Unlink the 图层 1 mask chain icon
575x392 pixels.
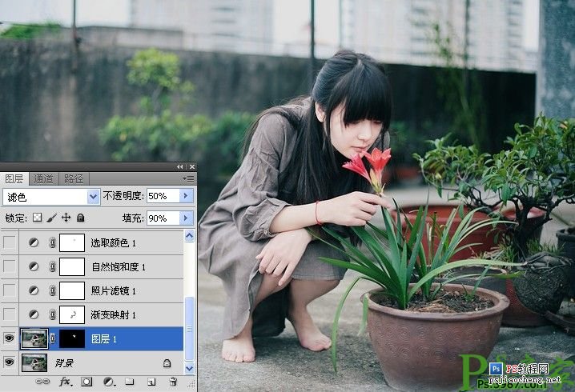[x=52, y=338]
